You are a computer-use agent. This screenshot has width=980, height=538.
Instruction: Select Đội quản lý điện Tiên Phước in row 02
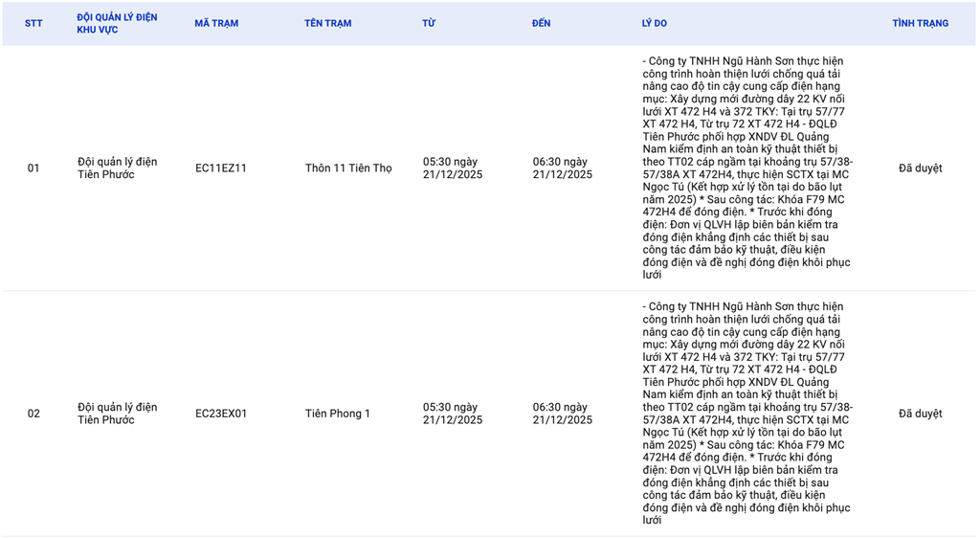[x=118, y=414]
